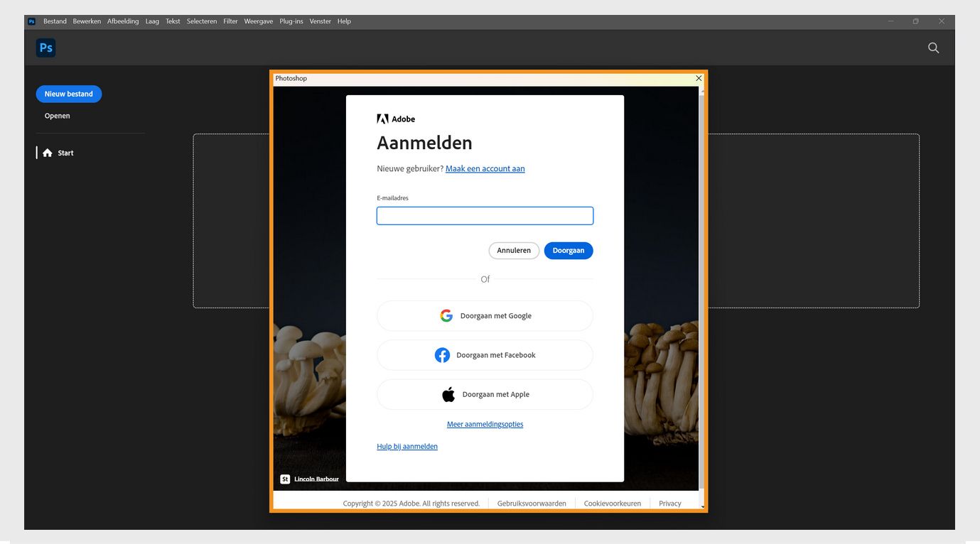This screenshot has width=980, height=544.
Task: Click the small Ps icon in title bar
Action: pos(31,21)
